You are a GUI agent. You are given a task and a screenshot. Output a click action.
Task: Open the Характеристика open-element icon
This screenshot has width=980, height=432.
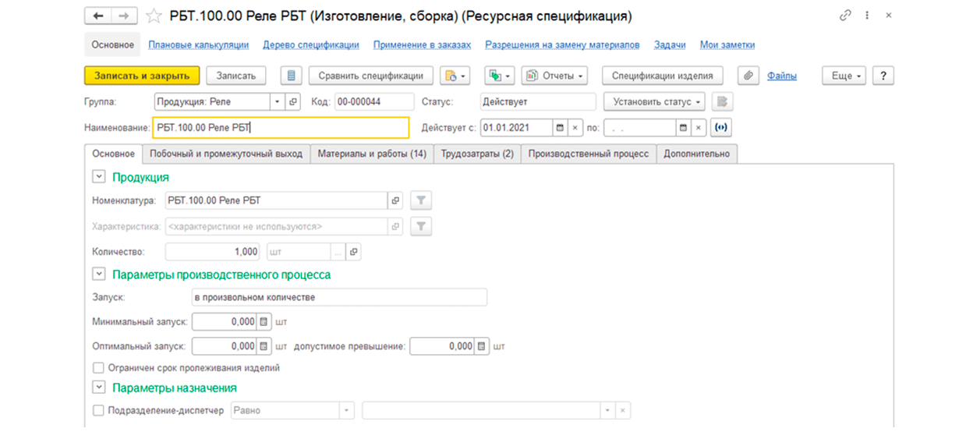pyautogui.click(x=395, y=227)
